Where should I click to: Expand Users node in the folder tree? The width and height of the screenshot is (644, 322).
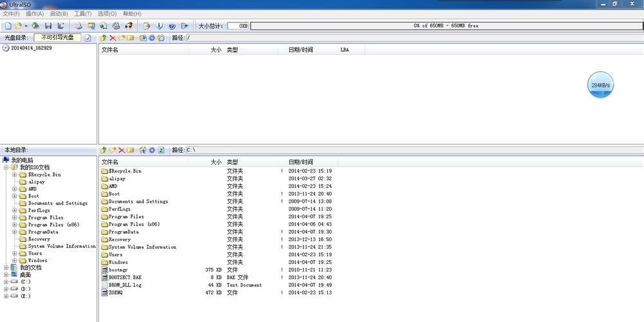coord(14,253)
